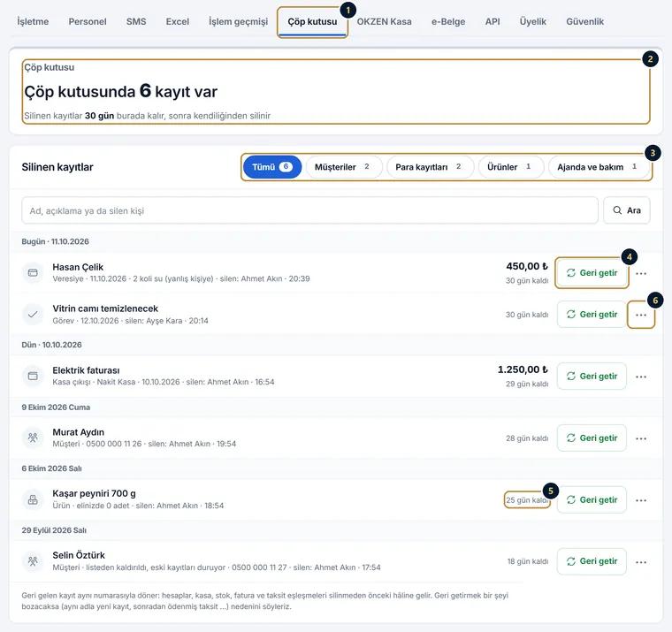This screenshot has height=632, width=672.
Task: Restore Murat Aydın customer
Action: pyautogui.click(x=592, y=438)
